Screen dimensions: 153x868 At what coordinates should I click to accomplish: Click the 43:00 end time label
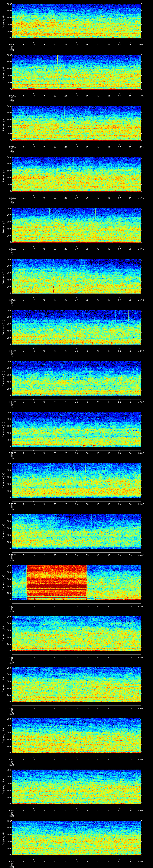click(x=141, y=708)
